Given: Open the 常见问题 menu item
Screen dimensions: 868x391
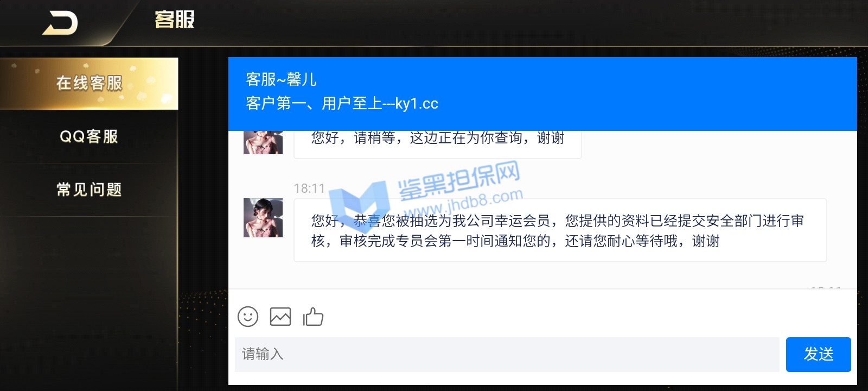Looking at the screenshot, I should point(89,190).
